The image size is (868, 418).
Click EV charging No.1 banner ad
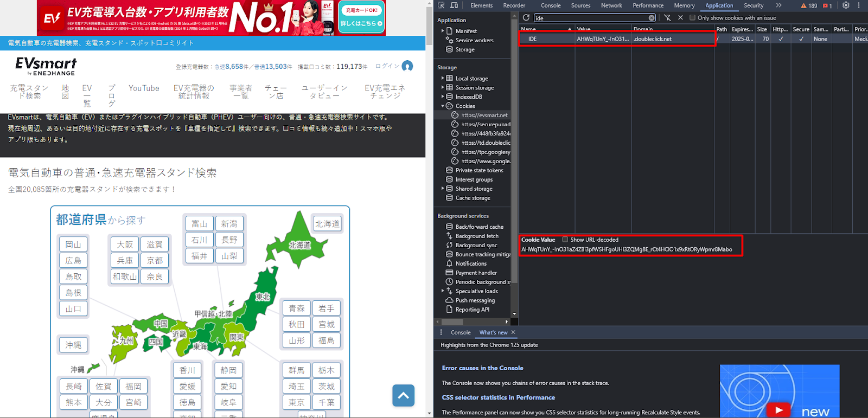pos(211,18)
